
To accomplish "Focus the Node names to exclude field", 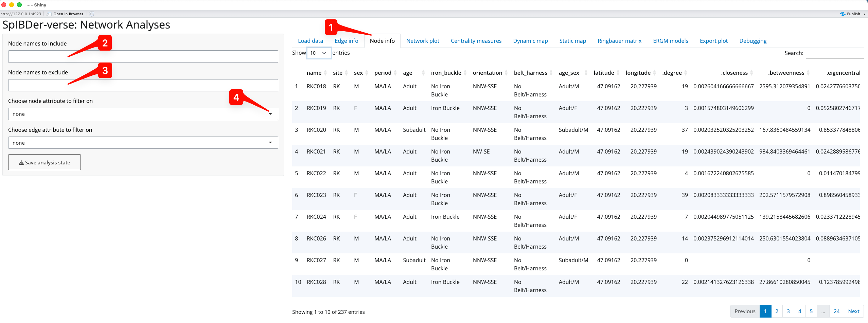I will click(143, 85).
